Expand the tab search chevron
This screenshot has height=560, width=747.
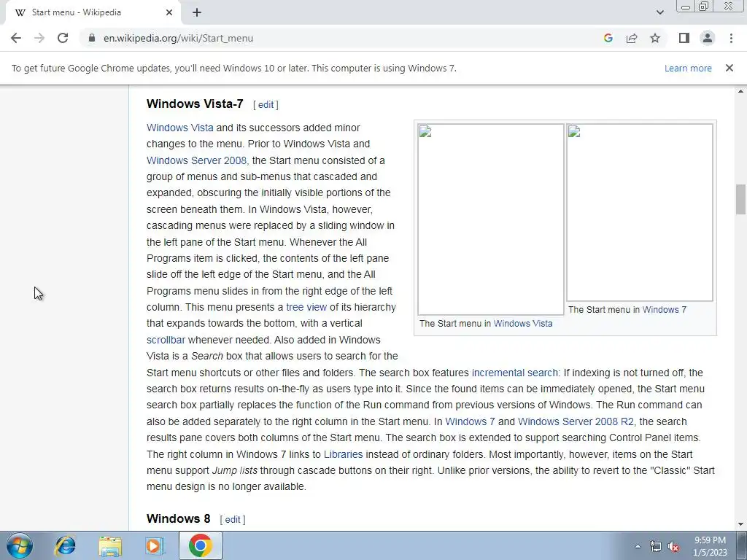coord(659,12)
